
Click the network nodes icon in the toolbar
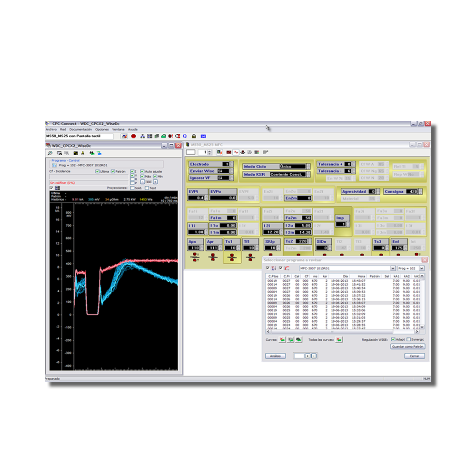point(142,137)
